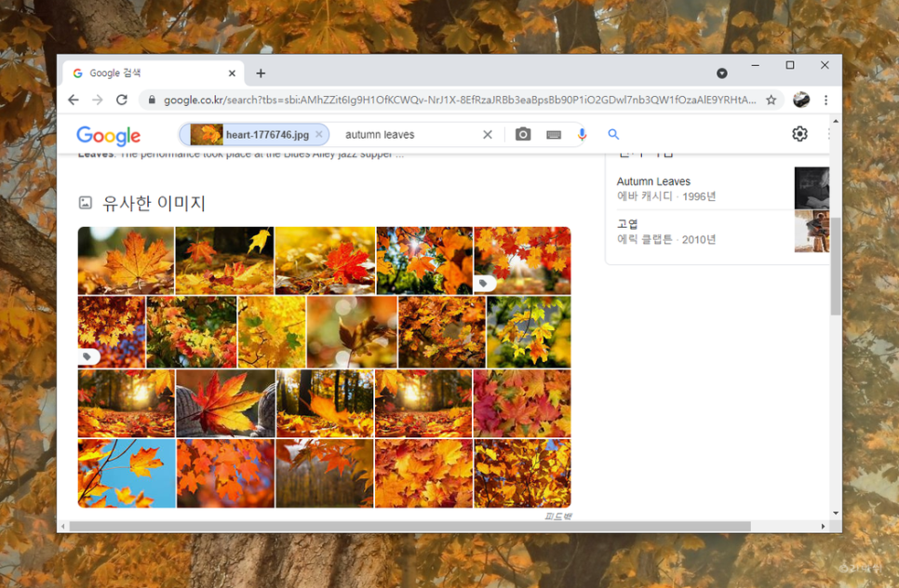Open the Chrome profile avatar

[801, 100]
